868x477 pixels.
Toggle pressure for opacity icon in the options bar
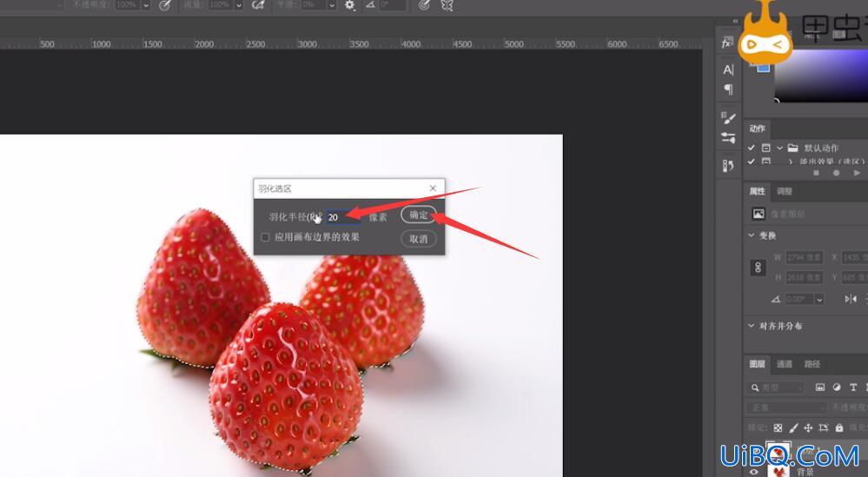click(165, 5)
